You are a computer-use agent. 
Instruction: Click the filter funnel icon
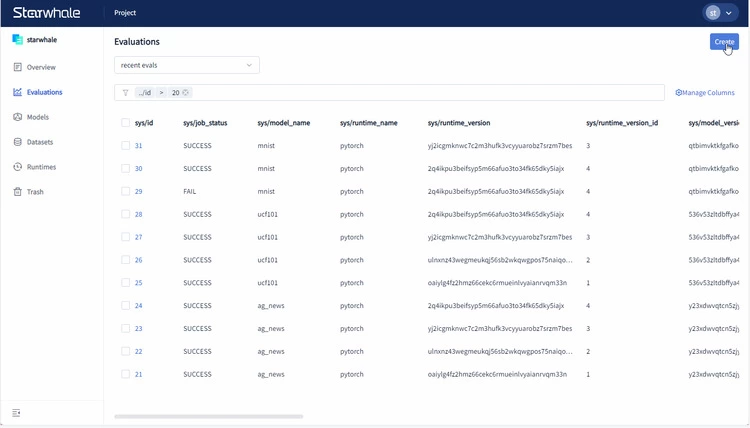(125, 92)
